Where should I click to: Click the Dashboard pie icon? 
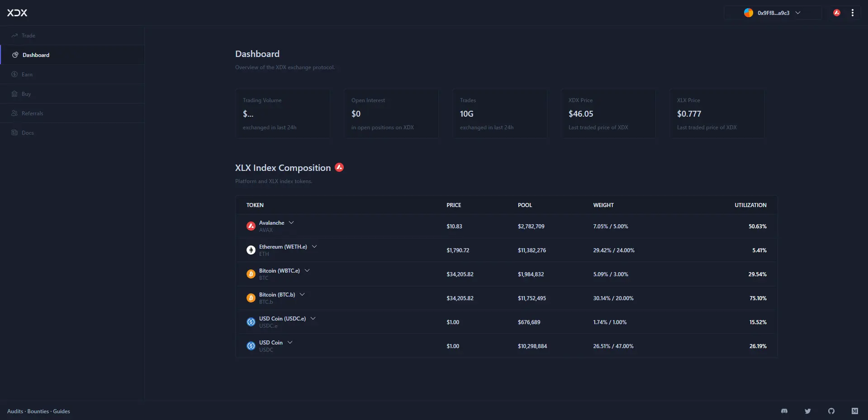coord(15,55)
